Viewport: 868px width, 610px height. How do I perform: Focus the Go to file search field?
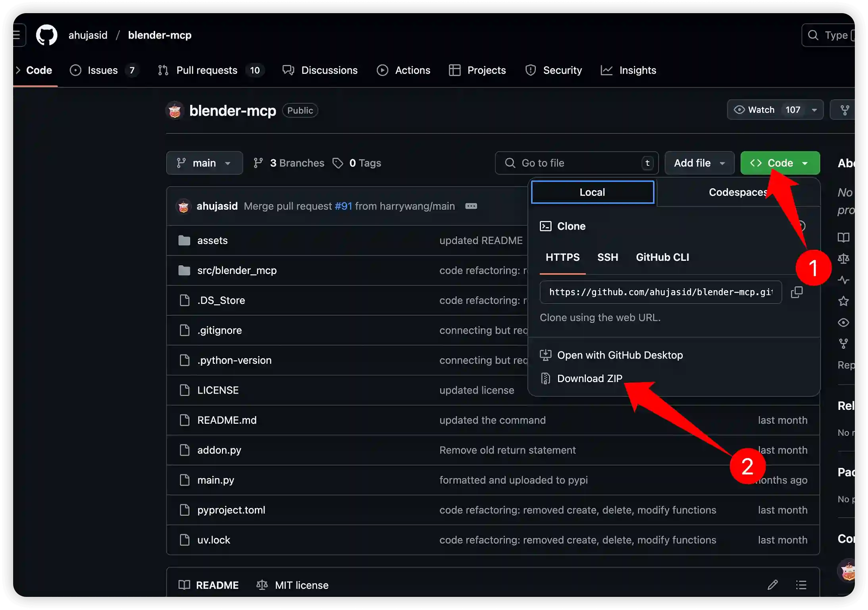pos(577,163)
